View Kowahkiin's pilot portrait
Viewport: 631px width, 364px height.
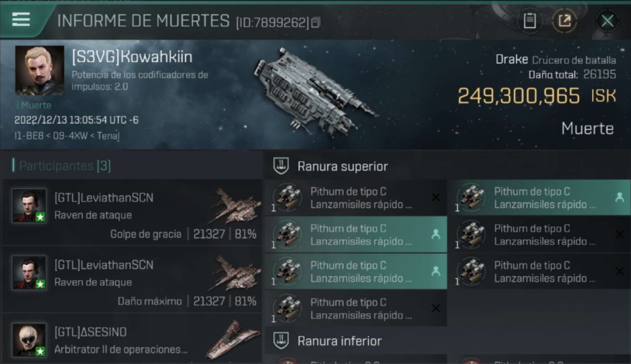[39, 70]
